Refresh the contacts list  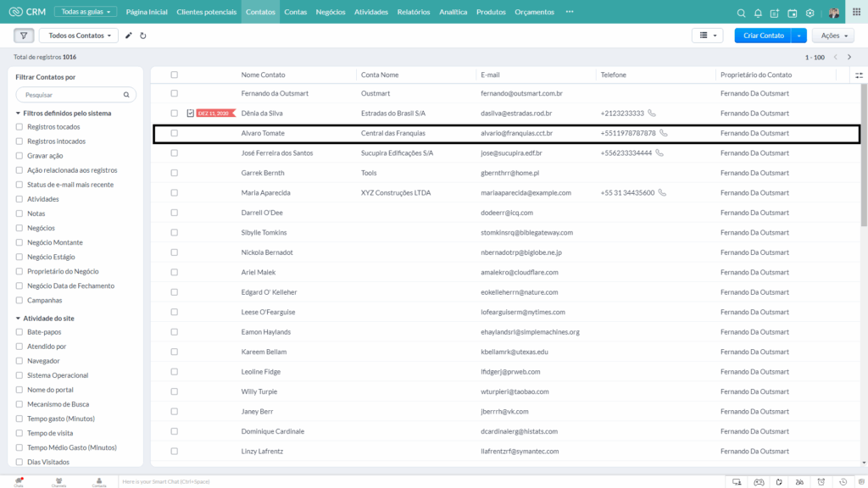tap(142, 36)
